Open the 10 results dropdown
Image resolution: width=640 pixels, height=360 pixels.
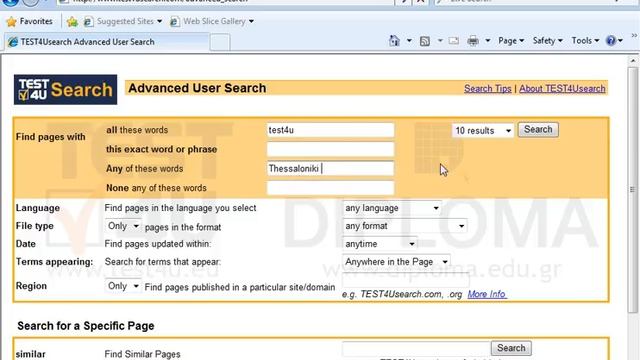(482, 131)
